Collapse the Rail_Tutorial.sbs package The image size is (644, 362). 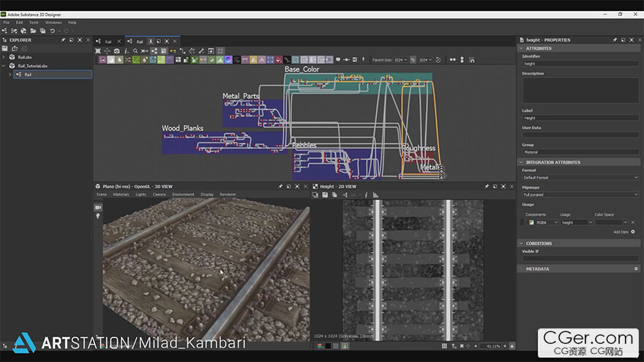[4, 66]
